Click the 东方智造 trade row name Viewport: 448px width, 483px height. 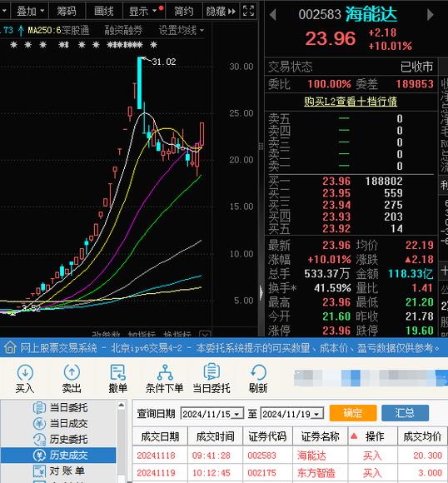[x=316, y=473]
